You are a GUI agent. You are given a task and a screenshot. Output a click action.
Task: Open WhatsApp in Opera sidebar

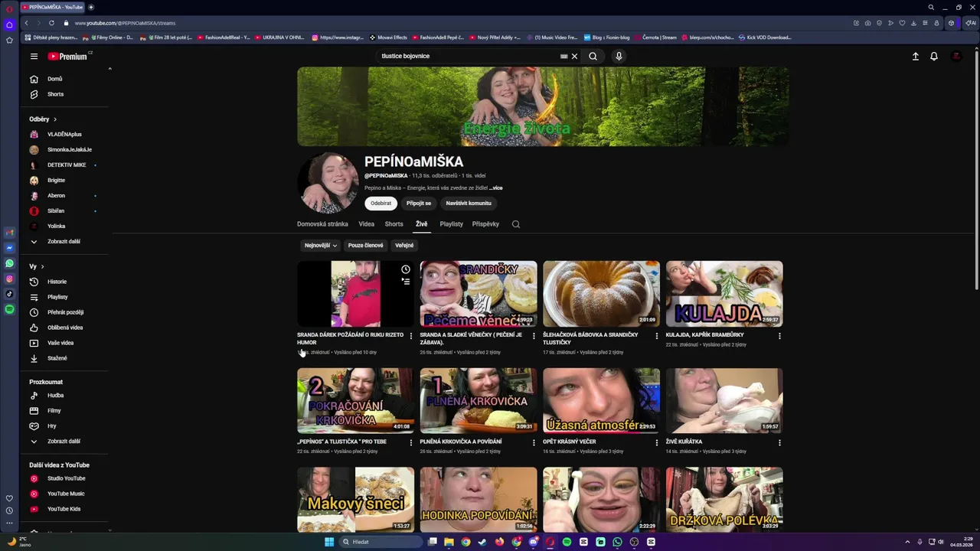(x=9, y=263)
